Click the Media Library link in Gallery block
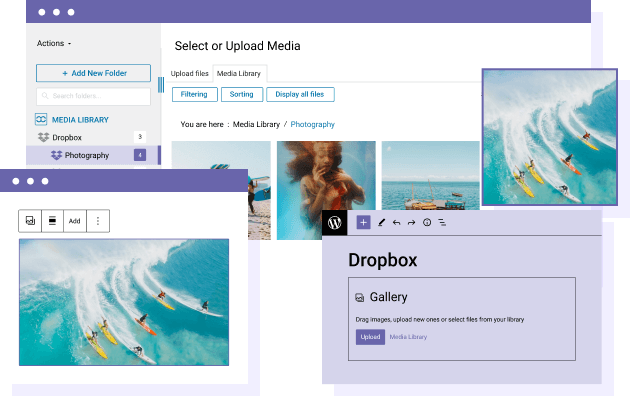This screenshot has width=630, height=396. tap(408, 337)
